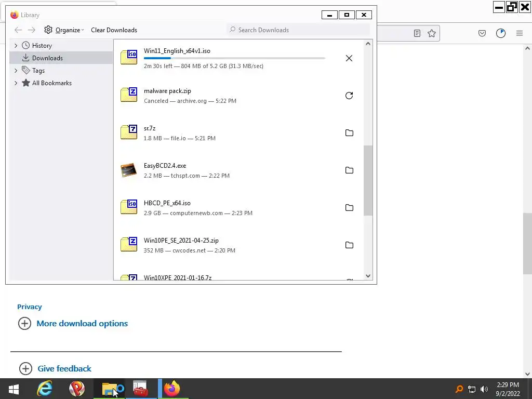Select Downloads in the Library sidebar
The height and width of the screenshot is (399, 532).
[61, 58]
